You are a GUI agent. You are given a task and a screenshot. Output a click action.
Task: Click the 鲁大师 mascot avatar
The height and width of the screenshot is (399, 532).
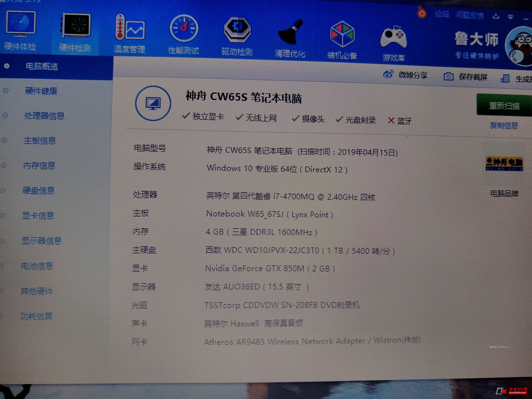click(x=519, y=46)
